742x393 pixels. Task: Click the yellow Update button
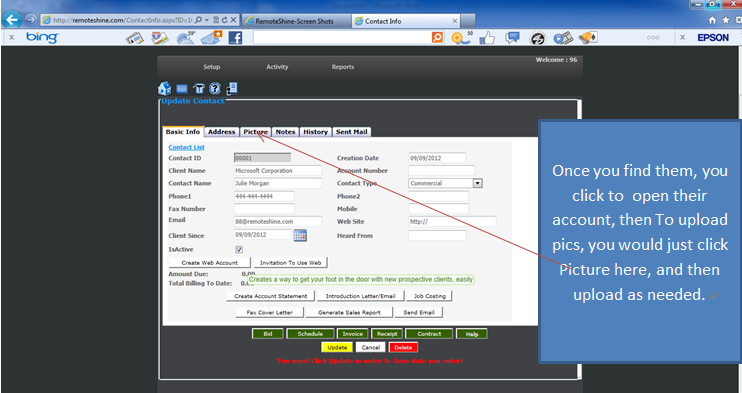click(337, 348)
